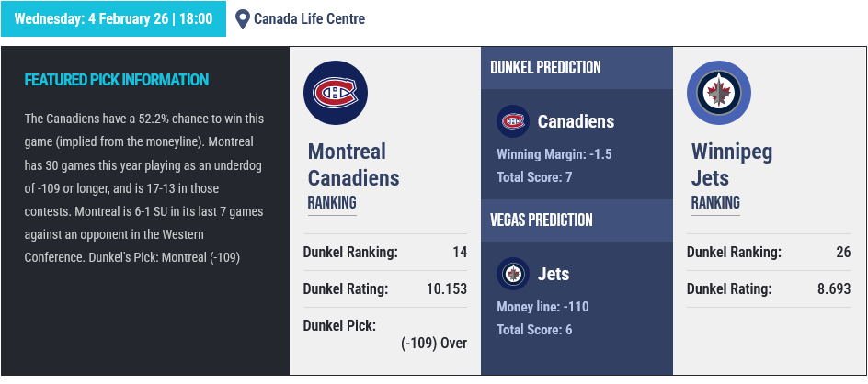Click the Featured Pick Information heading
The image size is (868, 384).
tap(117, 80)
